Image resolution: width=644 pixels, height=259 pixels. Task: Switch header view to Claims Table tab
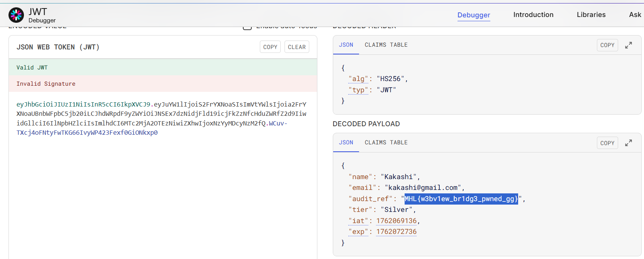click(x=386, y=45)
